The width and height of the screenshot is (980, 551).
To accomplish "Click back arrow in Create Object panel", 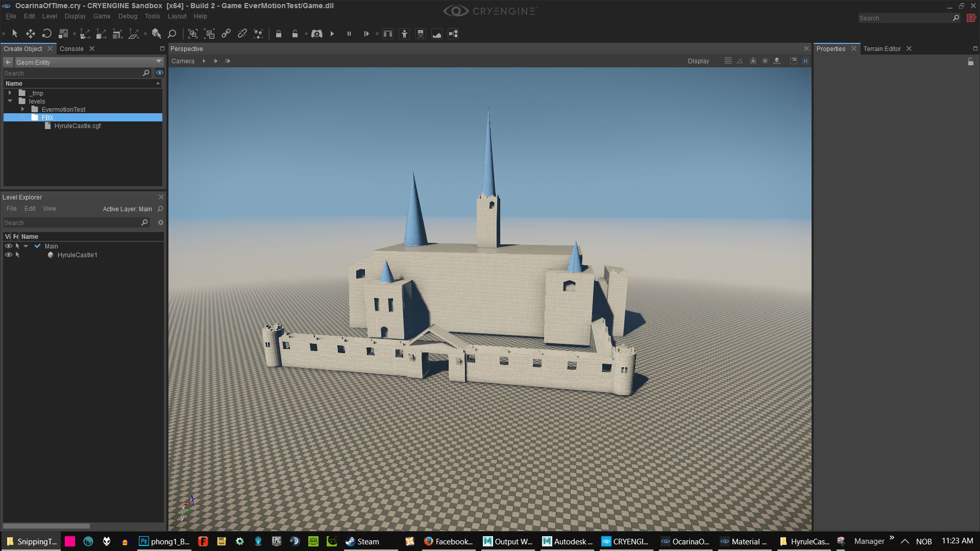I will (x=8, y=62).
